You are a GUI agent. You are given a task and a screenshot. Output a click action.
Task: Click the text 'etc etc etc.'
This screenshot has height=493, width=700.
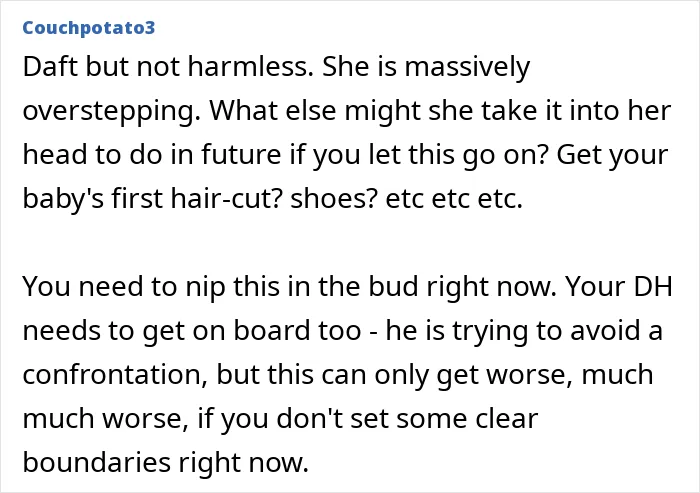pyautogui.click(x=454, y=200)
